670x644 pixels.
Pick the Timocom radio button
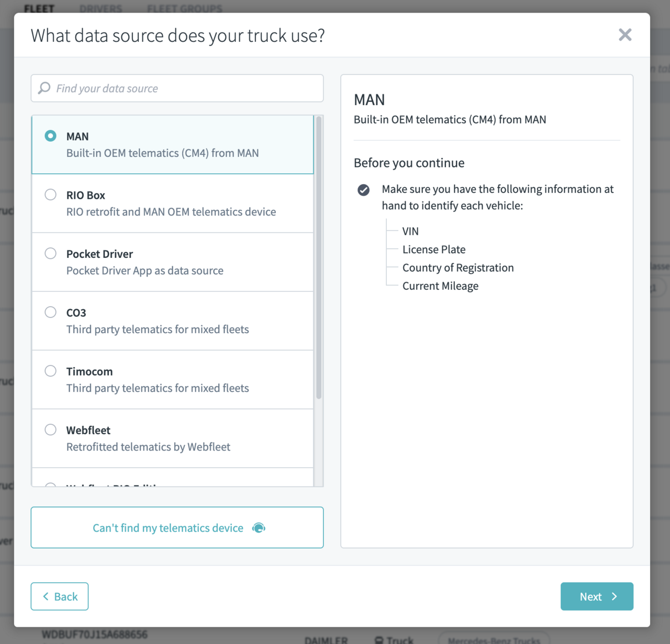tap(51, 371)
